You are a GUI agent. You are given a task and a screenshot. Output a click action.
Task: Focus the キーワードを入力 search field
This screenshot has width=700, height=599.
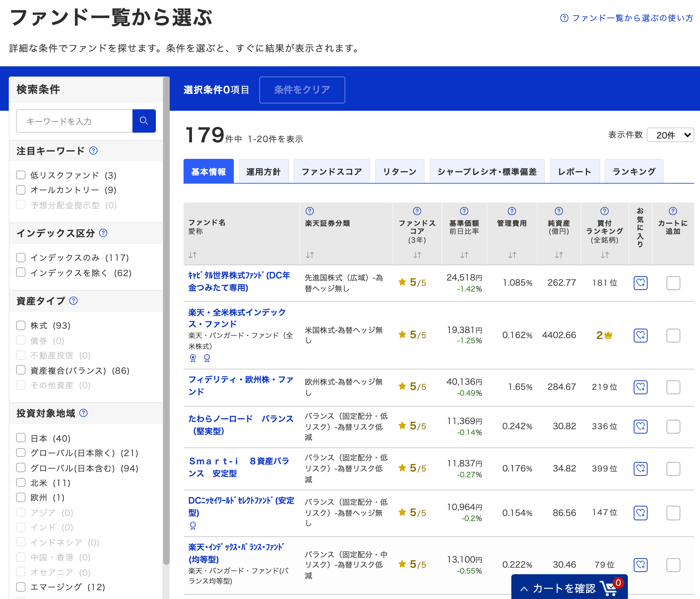click(x=74, y=121)
